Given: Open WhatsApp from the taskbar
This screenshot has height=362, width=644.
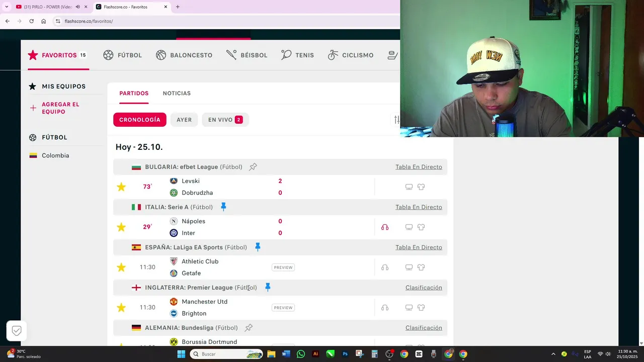Looking at the screenshot, I should pos(301,354).
